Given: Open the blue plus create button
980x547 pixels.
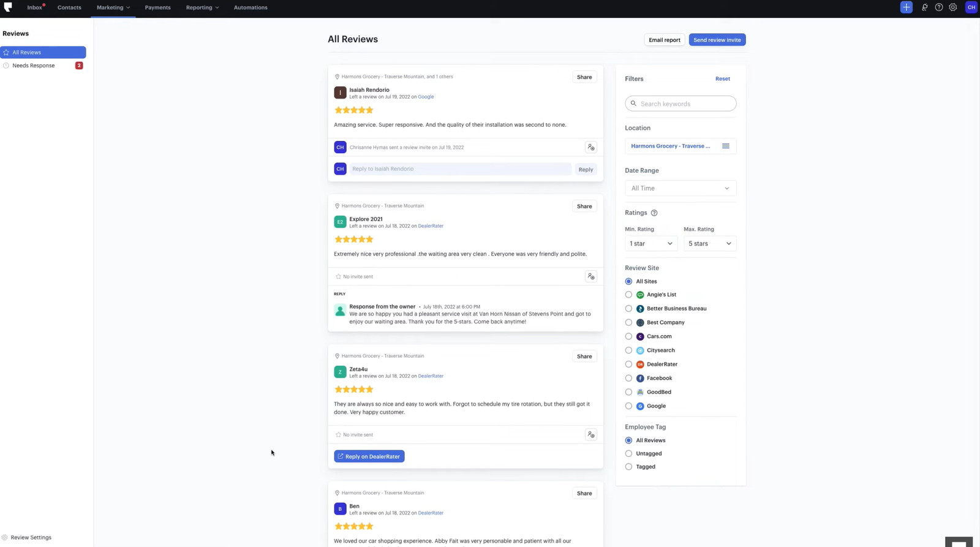Looking at the screenshot, I should [906, 7].
